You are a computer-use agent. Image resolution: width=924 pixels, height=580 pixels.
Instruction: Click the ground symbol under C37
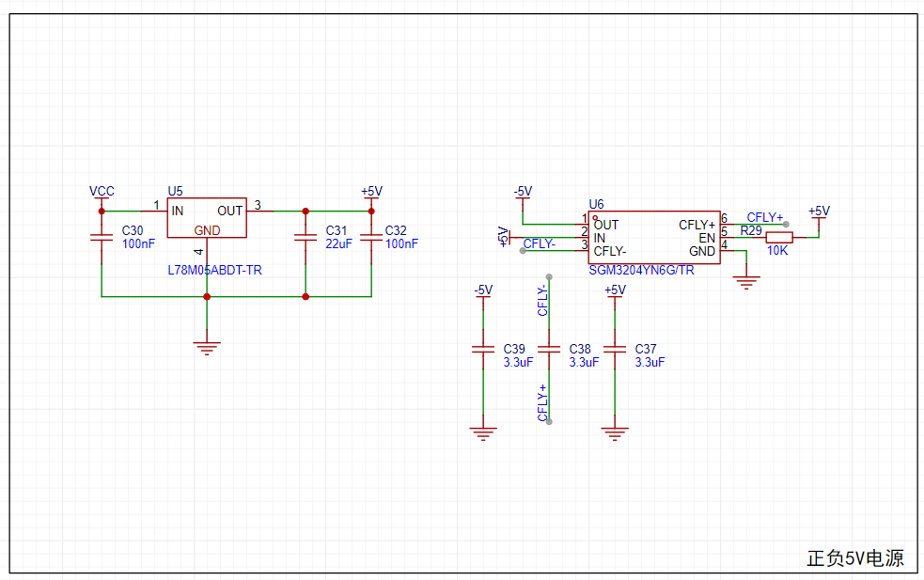click(615, 433)
